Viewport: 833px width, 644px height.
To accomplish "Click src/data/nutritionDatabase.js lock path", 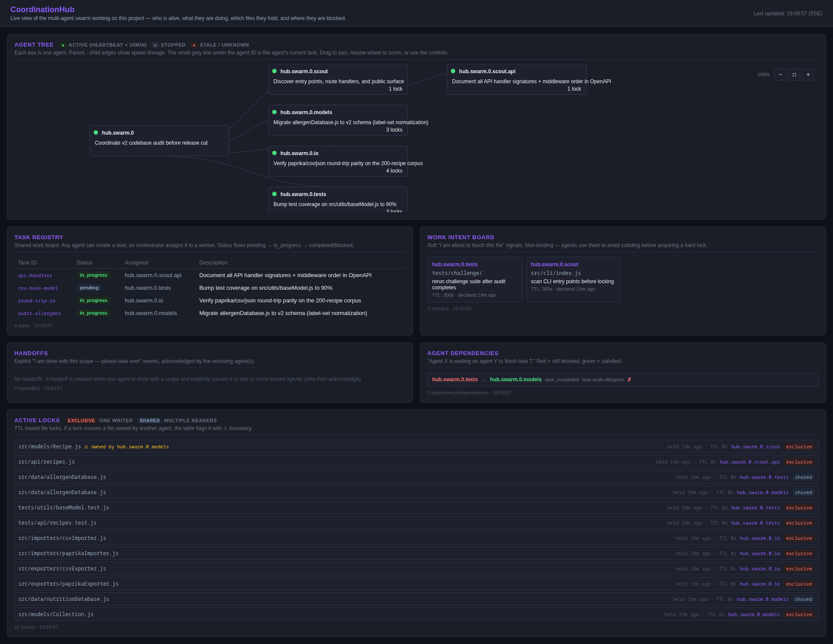I will point(64,599).
